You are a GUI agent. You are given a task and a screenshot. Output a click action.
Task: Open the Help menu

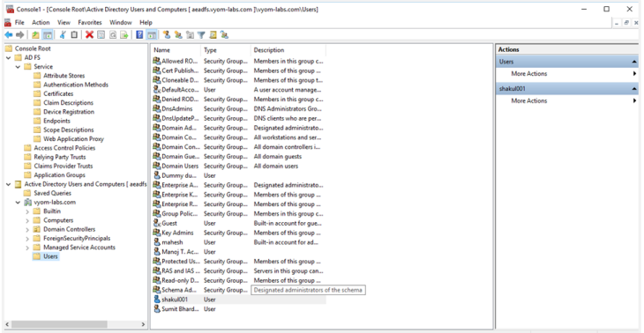[146, 23]
